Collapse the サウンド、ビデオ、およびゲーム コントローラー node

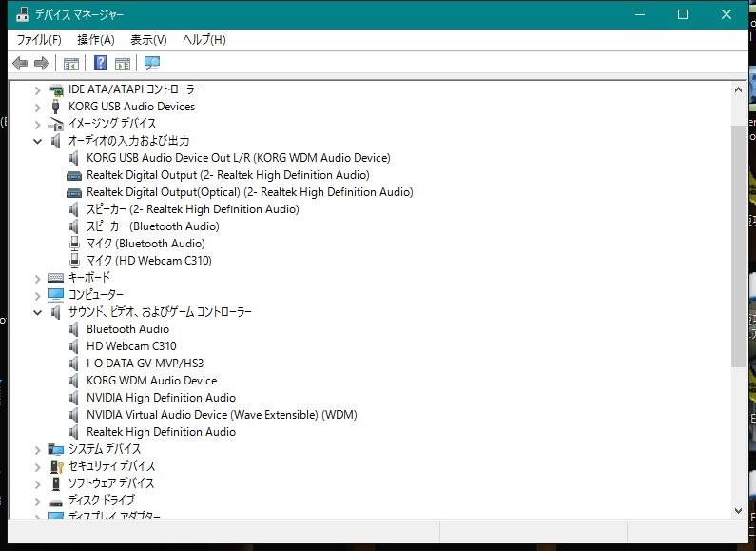(38, 313)
